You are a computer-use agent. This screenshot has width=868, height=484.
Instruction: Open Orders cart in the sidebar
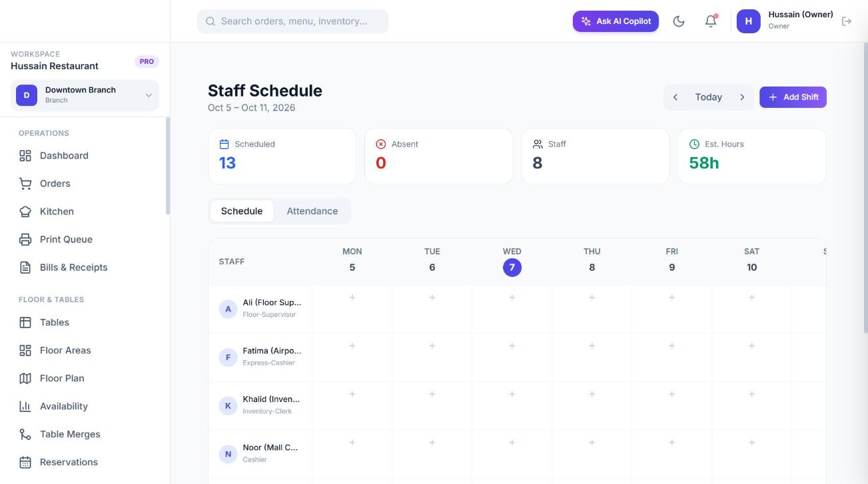(85, 184)
